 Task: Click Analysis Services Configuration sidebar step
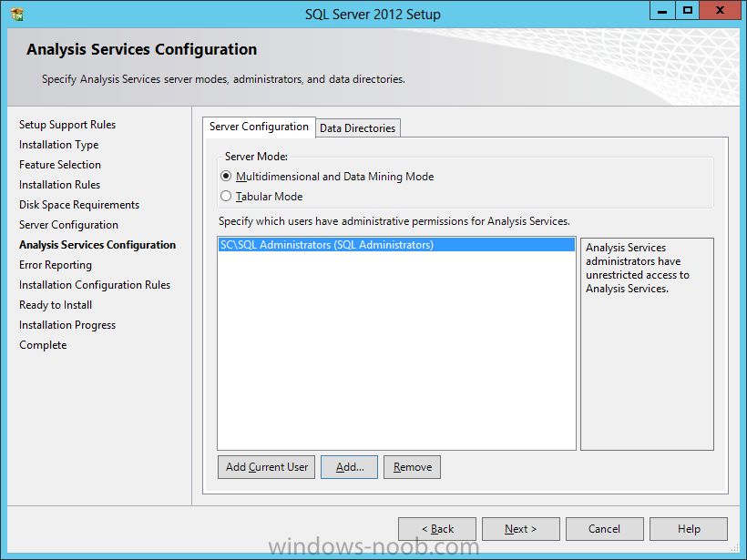[97, 245]
